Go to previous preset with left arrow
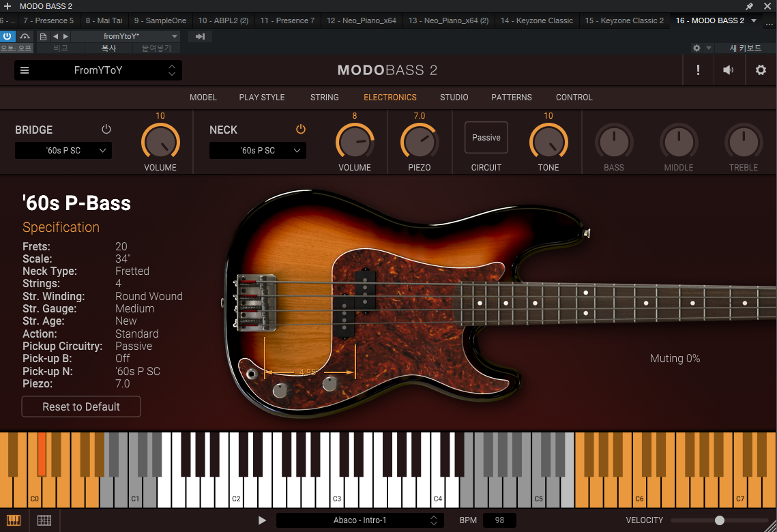Image resolution: width=777 pixels, height=532 pixels. (55, 36)
